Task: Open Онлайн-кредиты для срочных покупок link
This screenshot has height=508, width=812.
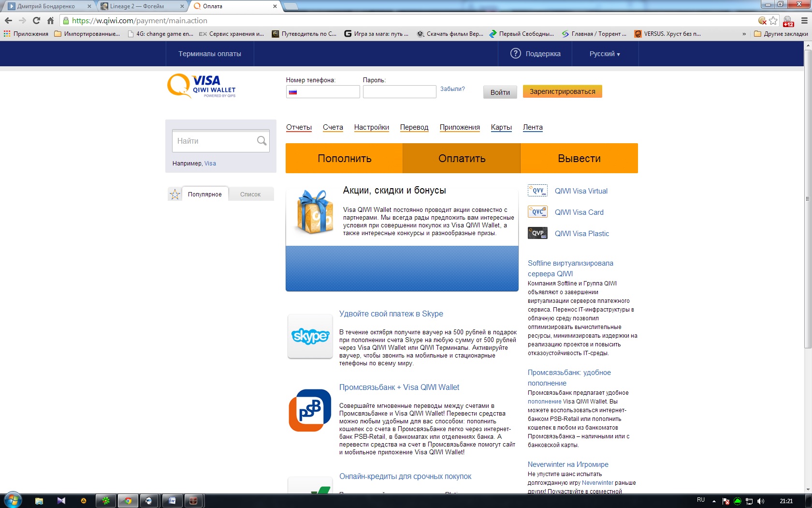Action: [405, 476]
